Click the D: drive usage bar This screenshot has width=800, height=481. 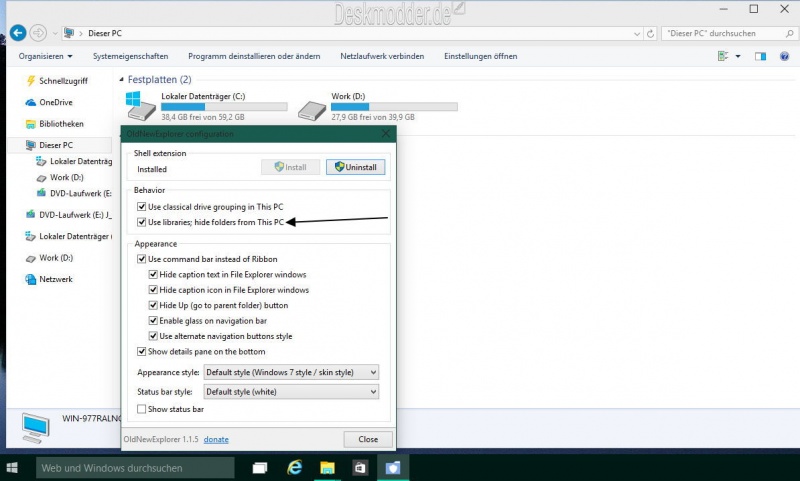[x=394, y=107]
